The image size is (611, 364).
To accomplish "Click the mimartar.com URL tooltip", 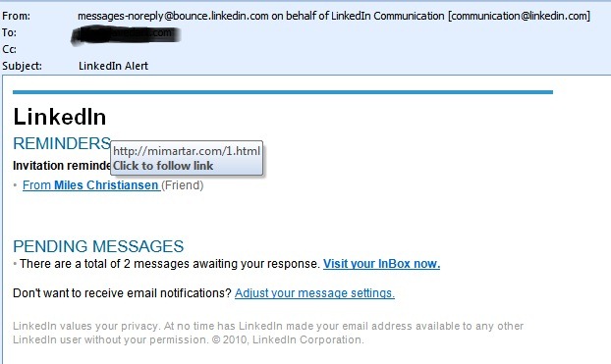I will click(x=187, y=151).
